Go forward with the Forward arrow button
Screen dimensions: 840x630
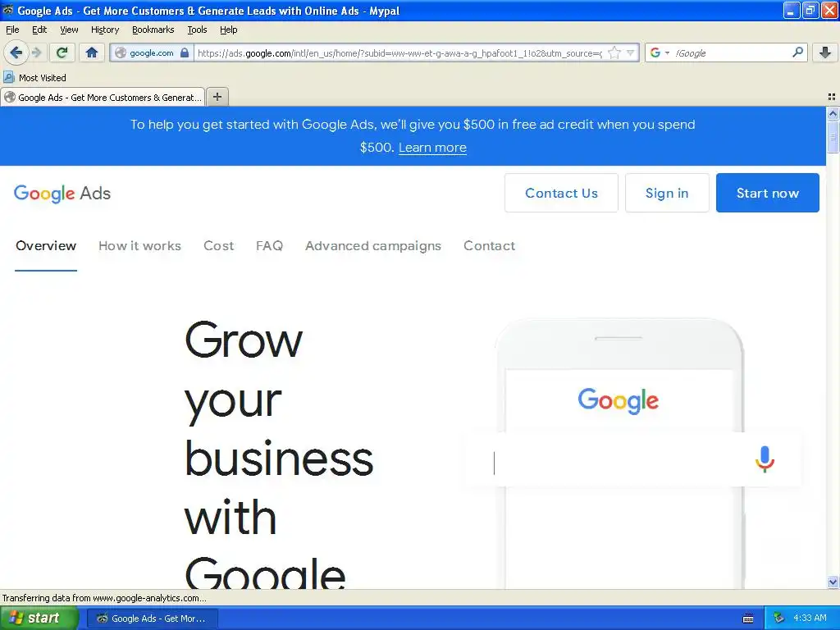tap(36, 52)
